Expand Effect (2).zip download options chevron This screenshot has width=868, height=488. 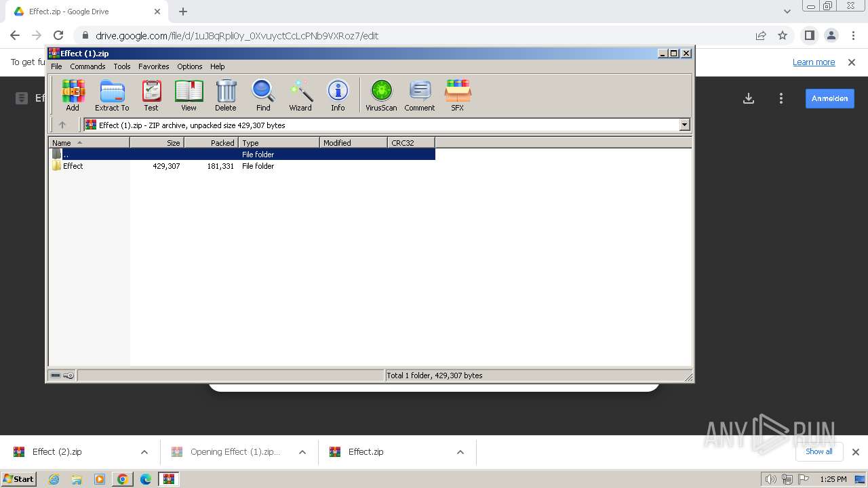tap(144, 452)
